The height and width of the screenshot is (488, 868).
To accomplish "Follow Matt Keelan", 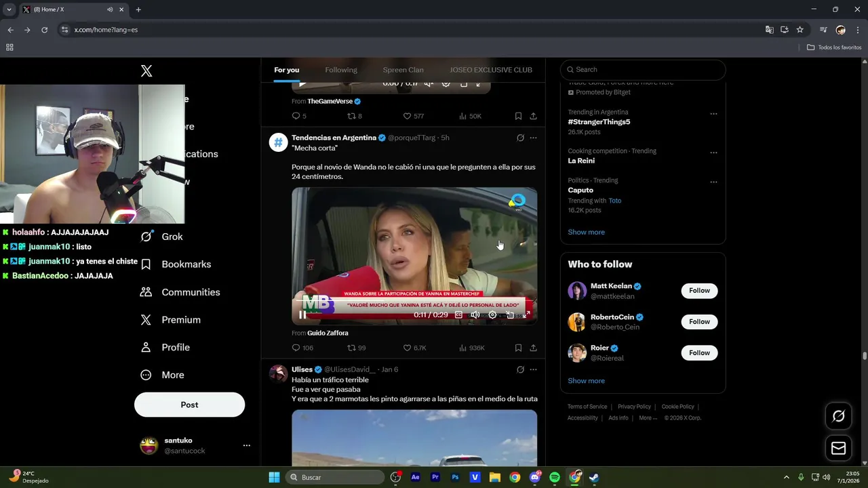I will 699,291.
